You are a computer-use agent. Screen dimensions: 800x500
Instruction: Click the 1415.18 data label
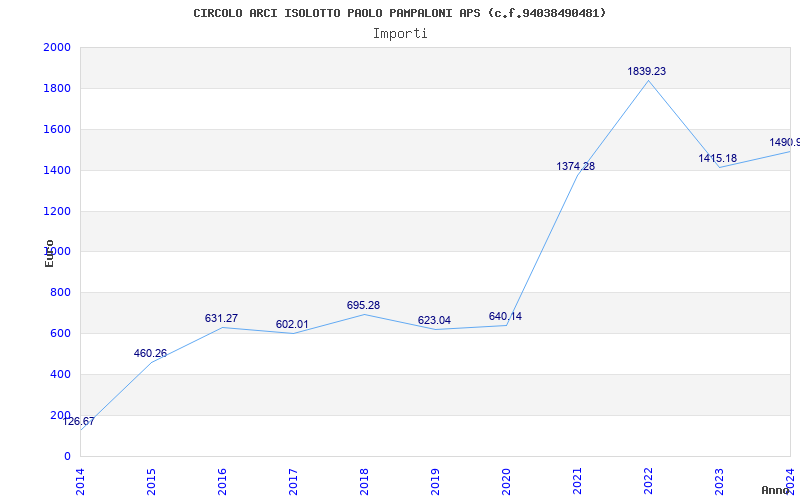[x=718, y=158]
